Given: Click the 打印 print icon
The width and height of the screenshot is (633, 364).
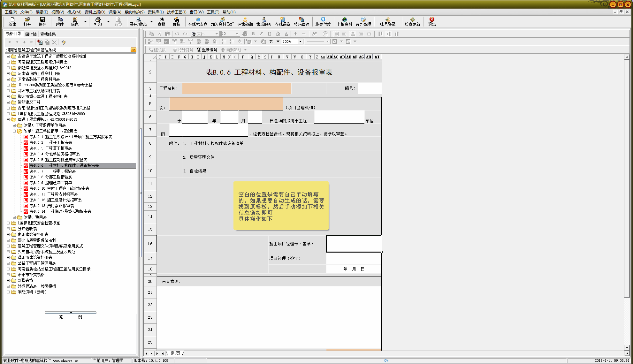Looking at the screenshot, I should [99, 22].
